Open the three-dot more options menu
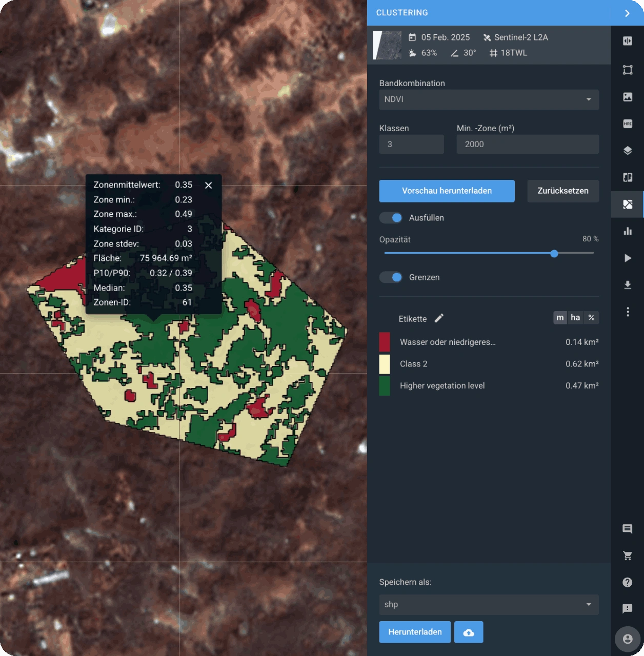The height and width of the screenshot is (656, 644). point(627,312)
